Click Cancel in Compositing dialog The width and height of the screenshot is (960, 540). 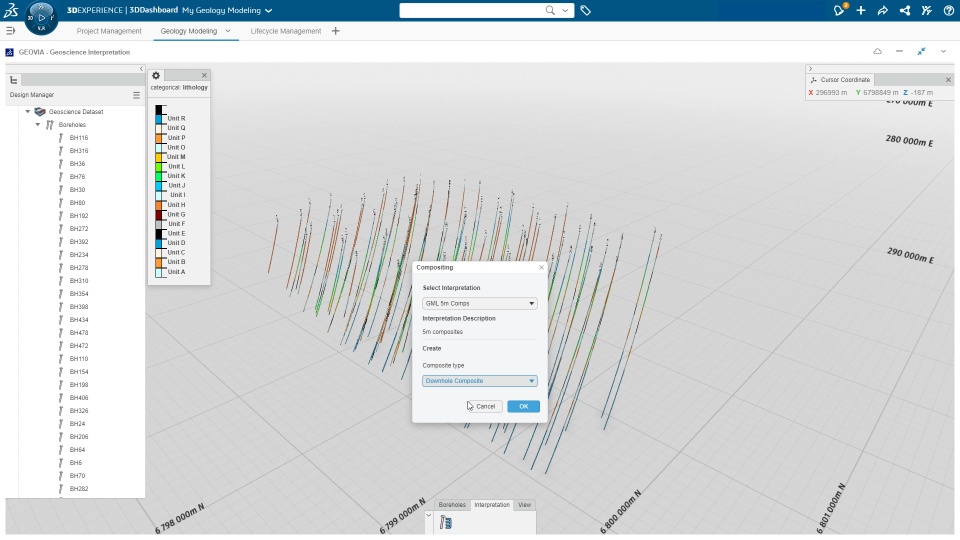(x=485, y=407)
